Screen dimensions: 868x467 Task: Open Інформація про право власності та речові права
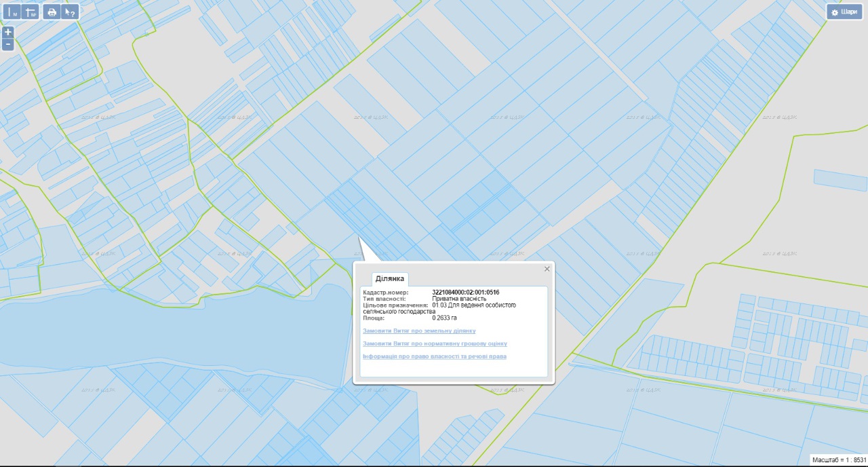click(435, 356)
